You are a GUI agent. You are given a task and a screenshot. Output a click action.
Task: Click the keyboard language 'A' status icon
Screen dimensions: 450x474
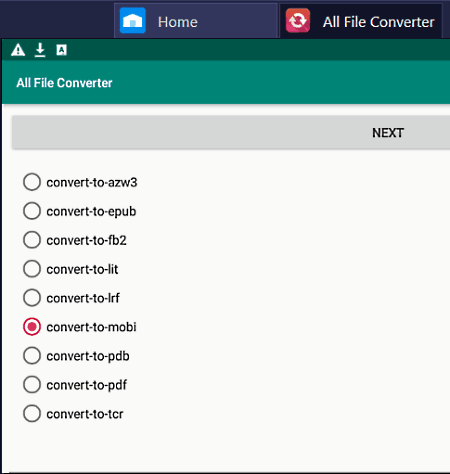click(x=61, y=50)
